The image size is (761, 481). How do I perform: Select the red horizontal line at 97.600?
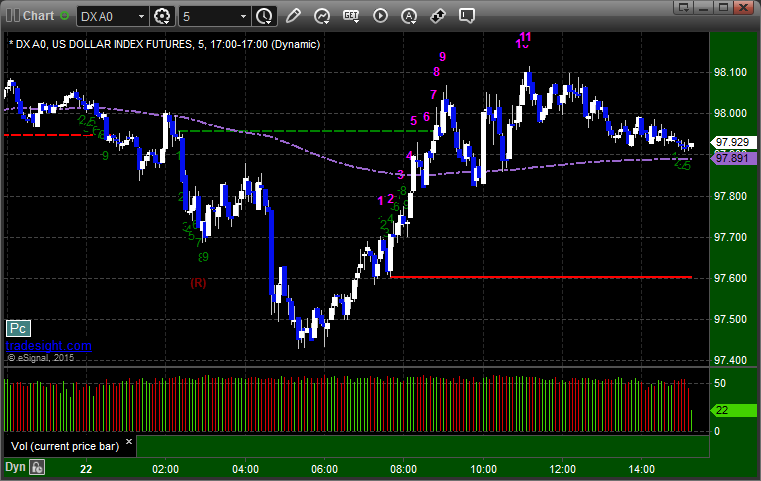pos(541,277)
